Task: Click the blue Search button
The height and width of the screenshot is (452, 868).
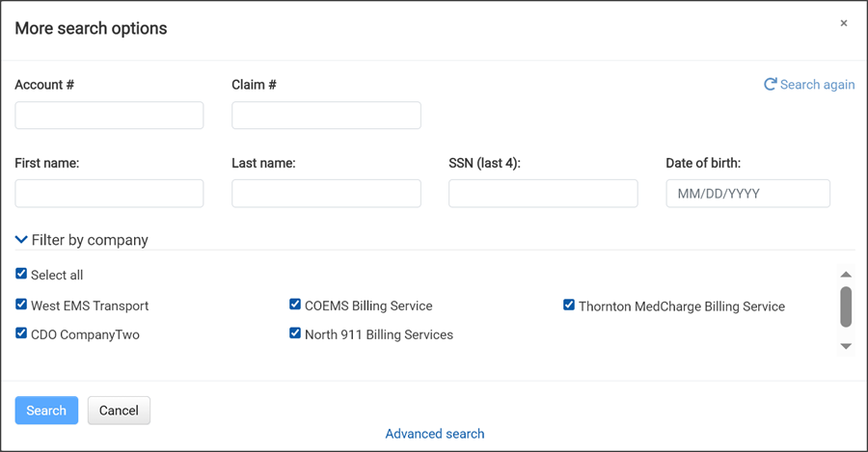Action: [46, 411]
